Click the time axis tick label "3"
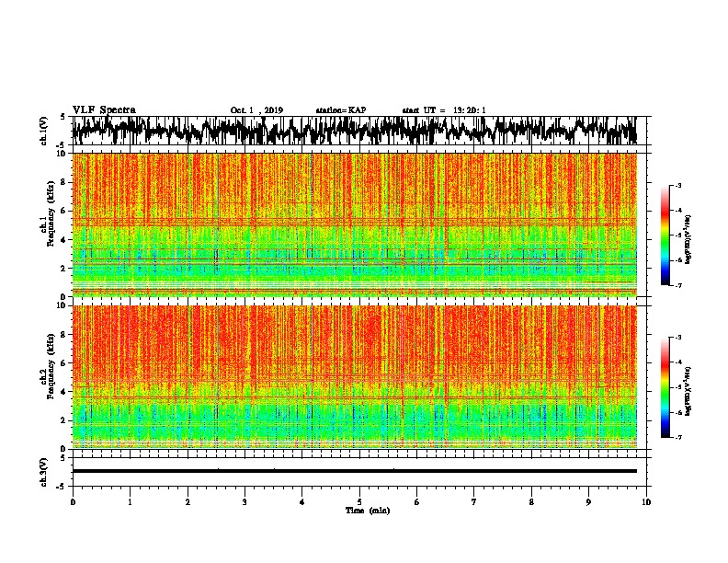Viewport: 728px width, 563px height. click(245, 502)
